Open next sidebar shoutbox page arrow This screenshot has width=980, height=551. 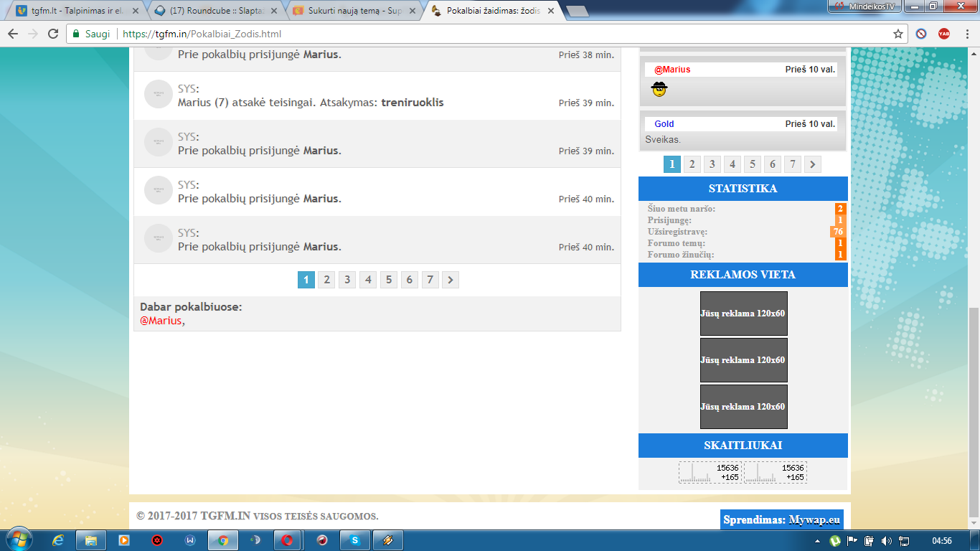tap(812, 164)
